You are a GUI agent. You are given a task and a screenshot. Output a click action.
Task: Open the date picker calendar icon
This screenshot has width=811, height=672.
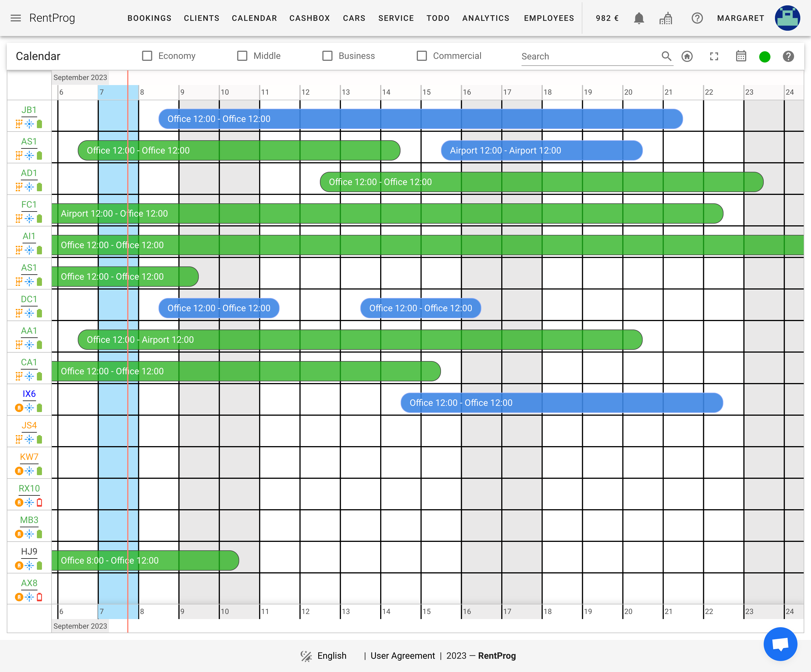(x=741, y=56)
